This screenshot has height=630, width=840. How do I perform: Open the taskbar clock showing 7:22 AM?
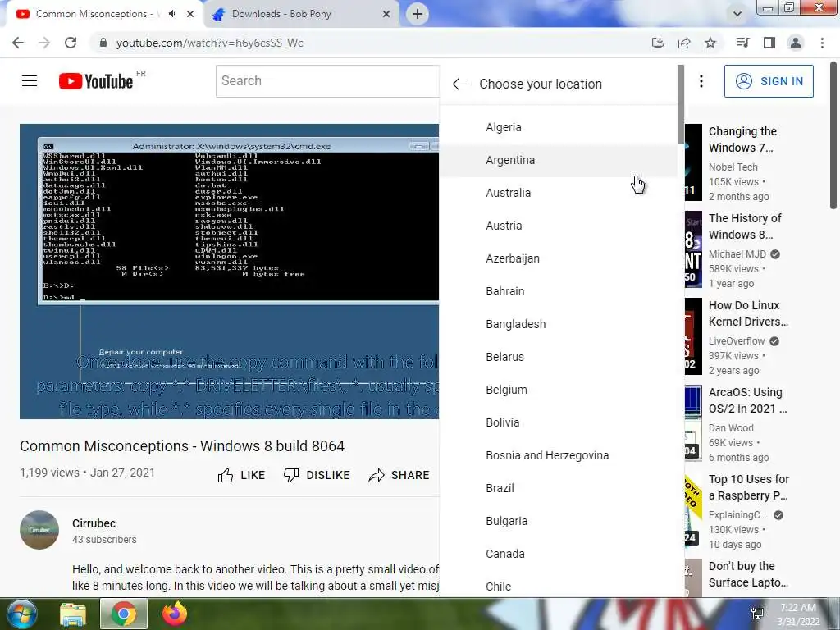[798, 614]
